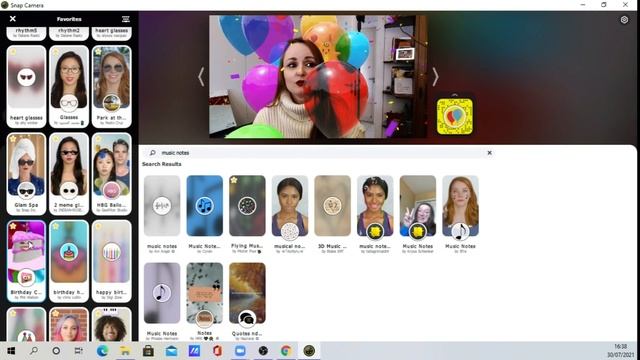
Task: Switch to Snap Camera taskbar icon
Action: pyautogui.click(x=309, y=351)
